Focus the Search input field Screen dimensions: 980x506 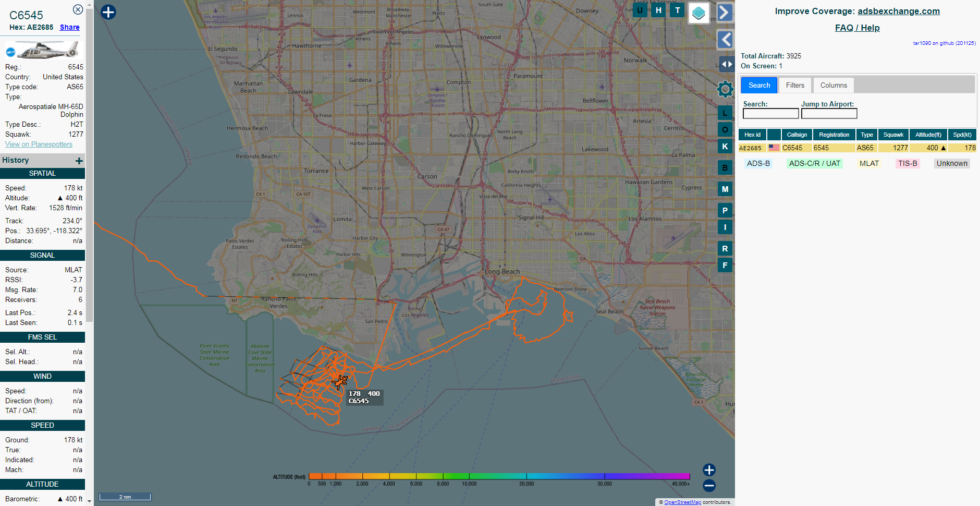(770, 113)
